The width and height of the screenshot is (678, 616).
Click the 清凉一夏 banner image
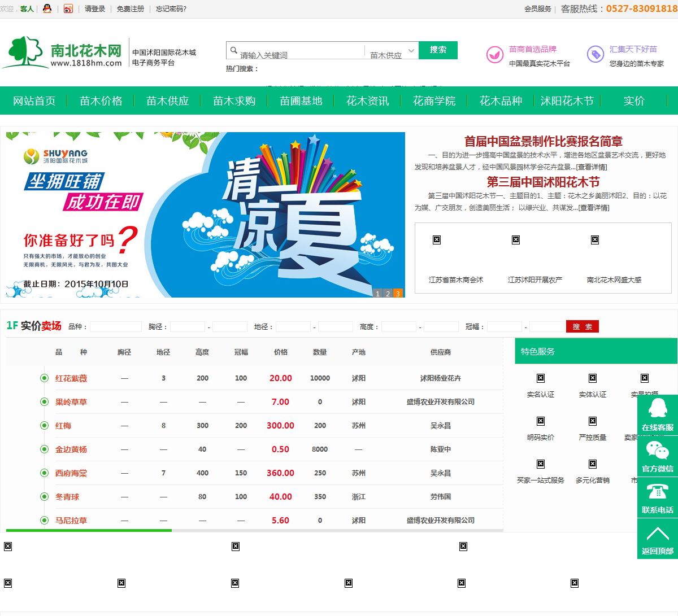206,215
